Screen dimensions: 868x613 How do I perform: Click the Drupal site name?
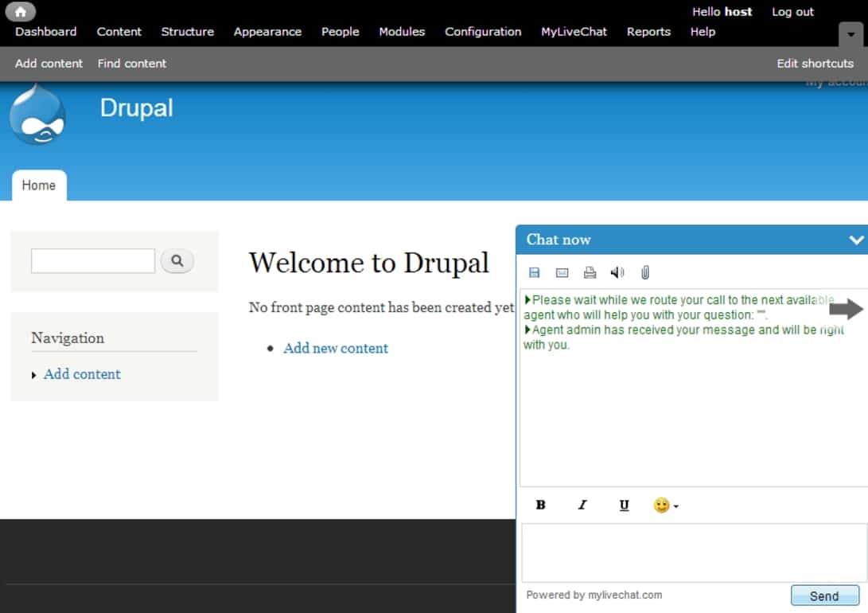(136, 108)
